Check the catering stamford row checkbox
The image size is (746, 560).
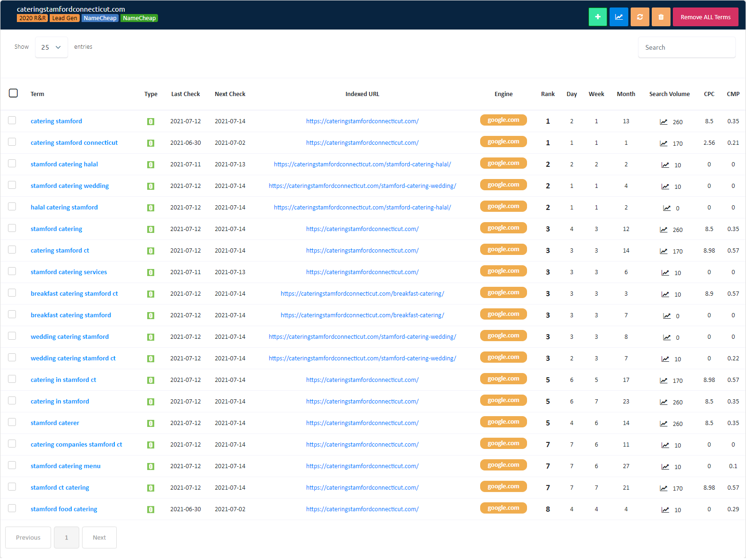[x=12, y=120]
